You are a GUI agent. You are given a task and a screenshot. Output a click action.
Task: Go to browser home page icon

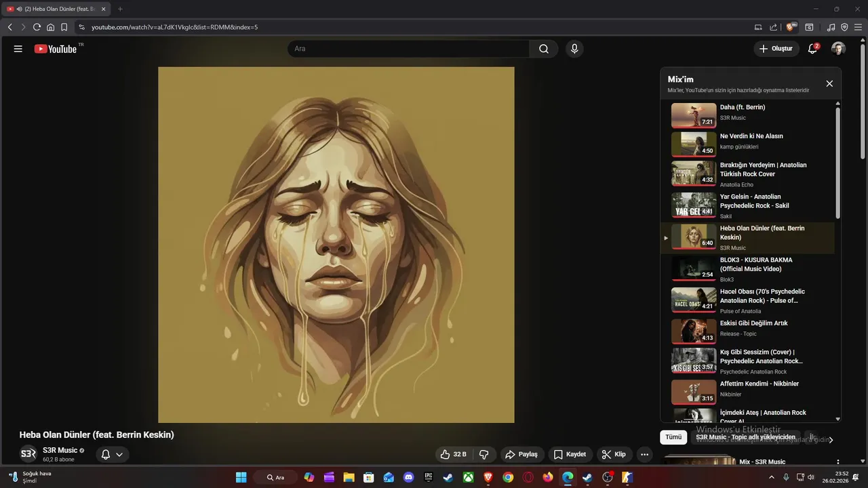[x=50, y=27]
